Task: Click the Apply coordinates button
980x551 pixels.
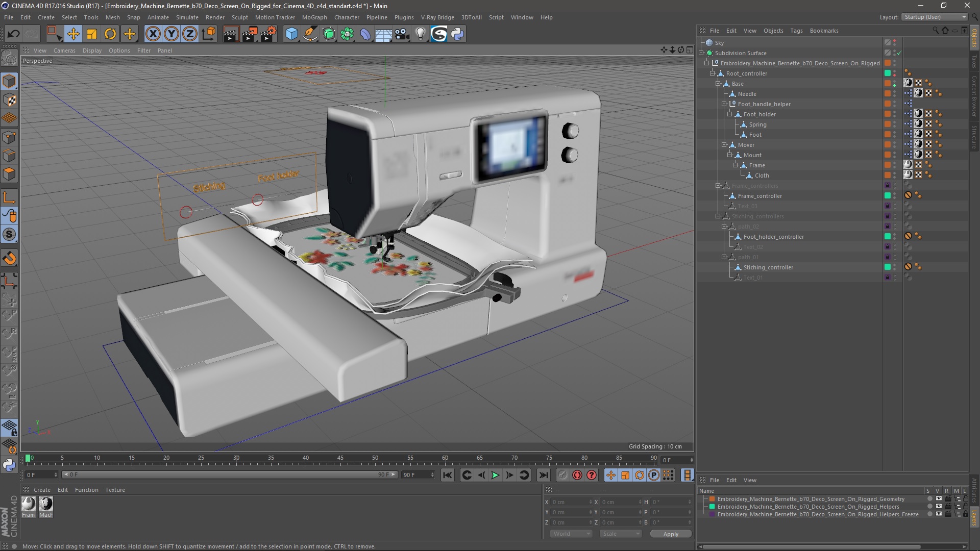Action: coord(671,534)
